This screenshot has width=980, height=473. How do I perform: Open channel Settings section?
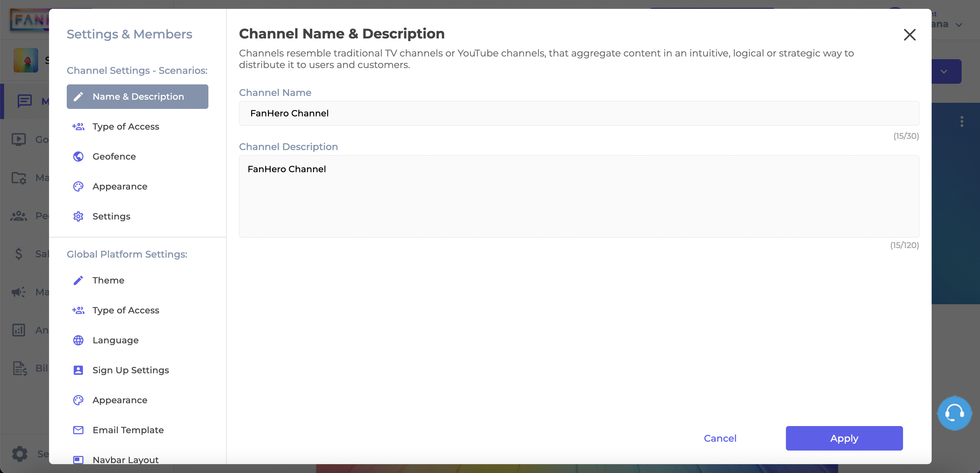coord(137,216)
